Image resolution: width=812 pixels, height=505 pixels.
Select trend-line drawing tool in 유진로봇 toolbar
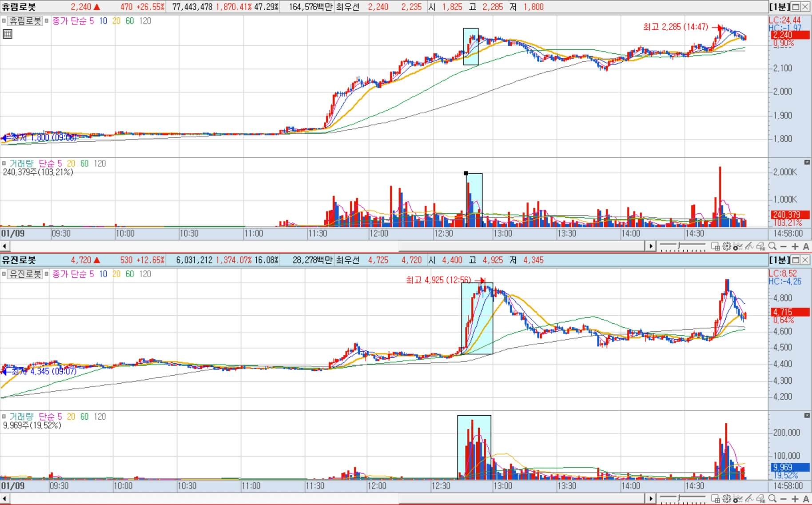coord(749,498)
